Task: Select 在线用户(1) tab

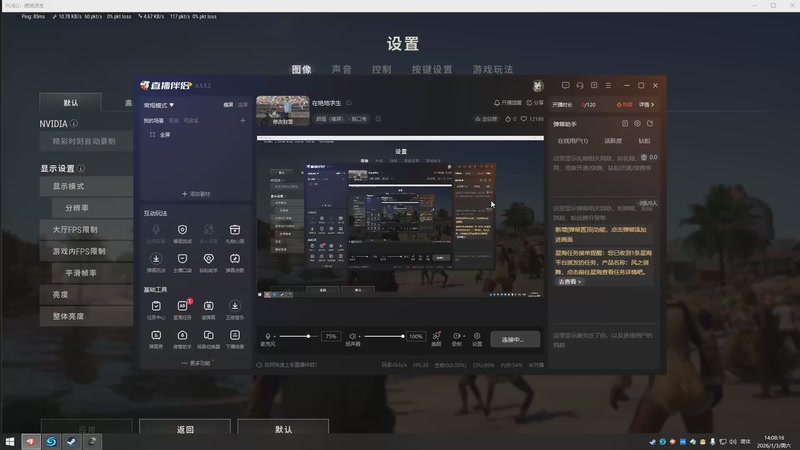Action: (x=572, y=141)
